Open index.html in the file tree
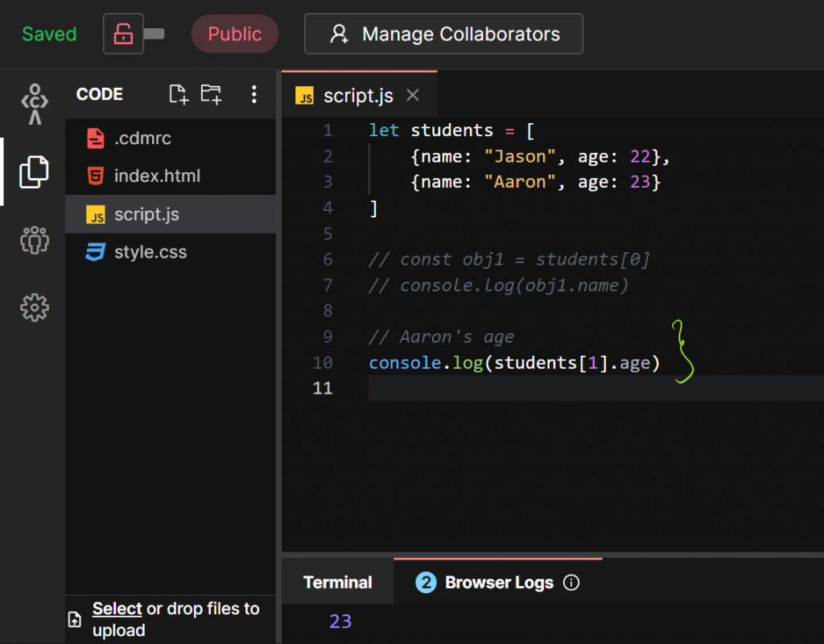This screenshot has height=644, width=824. 171,176
